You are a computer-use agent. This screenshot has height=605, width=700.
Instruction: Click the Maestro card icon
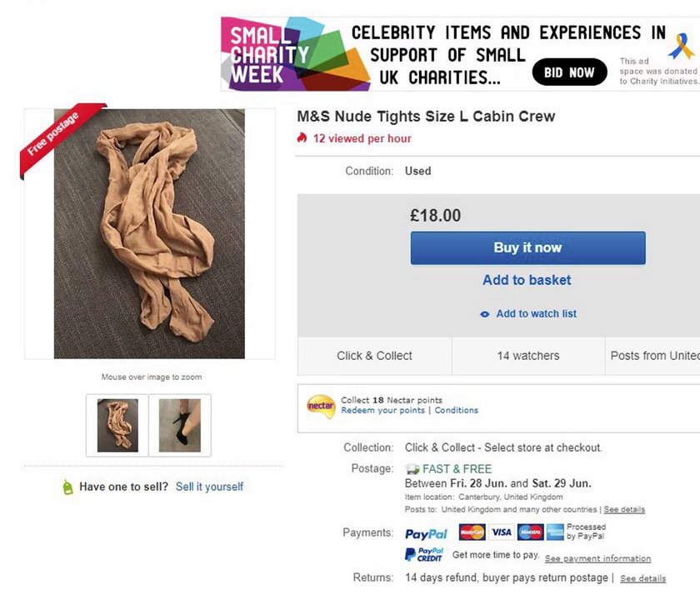530,532
